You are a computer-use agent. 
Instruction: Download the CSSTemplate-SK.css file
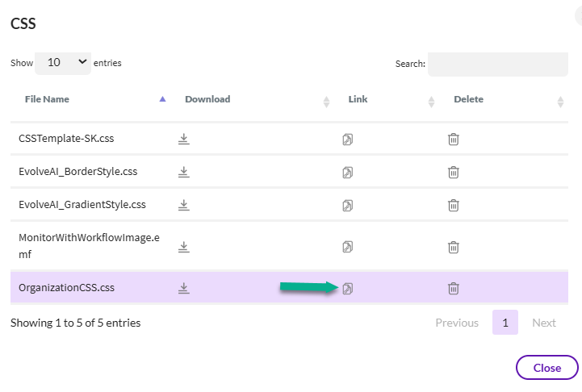click(x=184, y=139)
